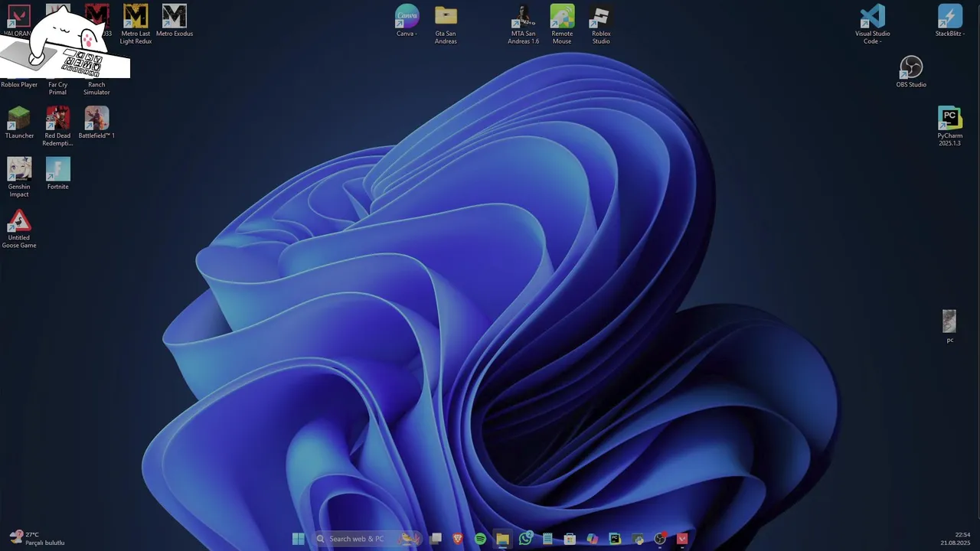The width and height of the screenshot is (980, 551).
Task: Click the Search web & PC box
Action: [366, 539]
